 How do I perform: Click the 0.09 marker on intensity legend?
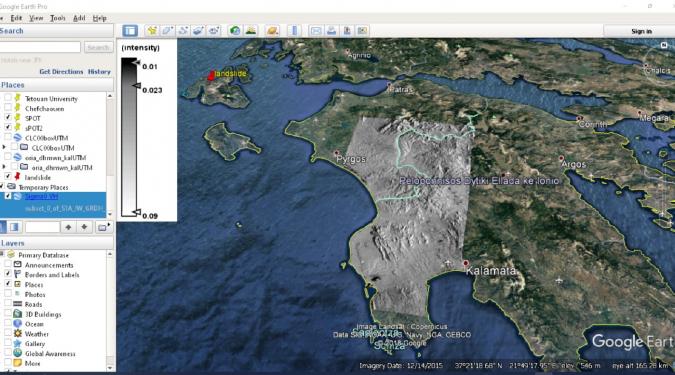click(136, 212)
